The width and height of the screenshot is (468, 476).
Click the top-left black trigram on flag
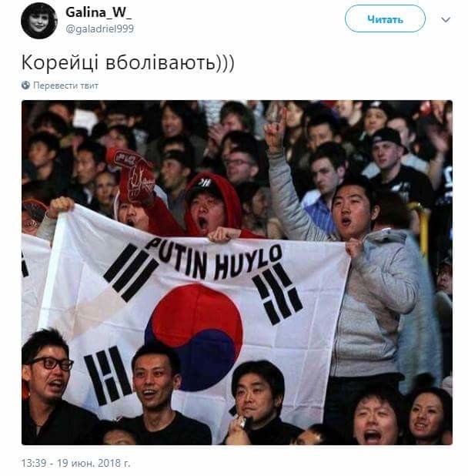pos(131,273)
